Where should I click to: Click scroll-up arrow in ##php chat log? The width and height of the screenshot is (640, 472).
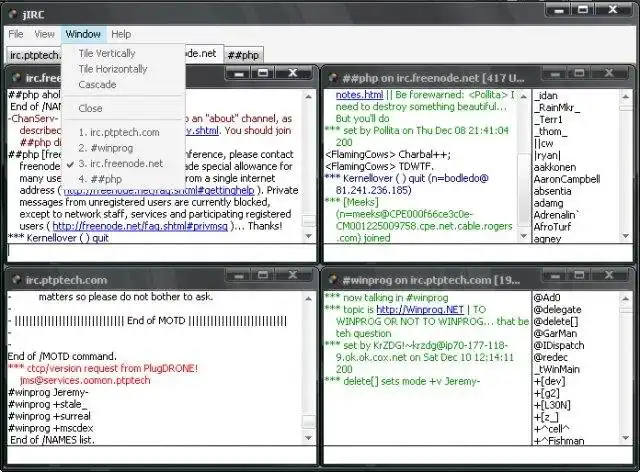coord(524,96)
